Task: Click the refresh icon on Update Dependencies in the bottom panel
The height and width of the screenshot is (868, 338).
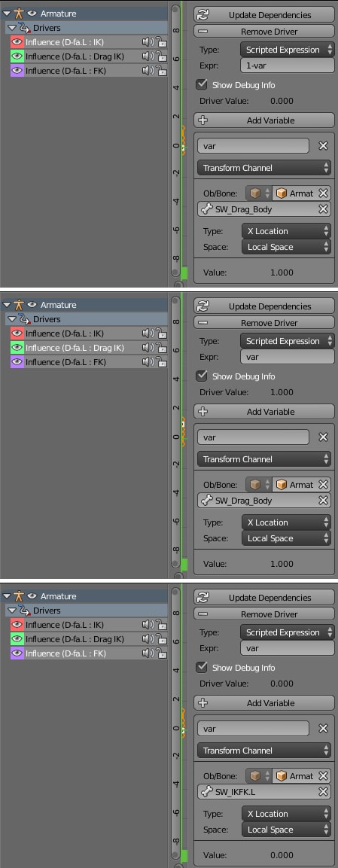Action: (x=203, y=598)
